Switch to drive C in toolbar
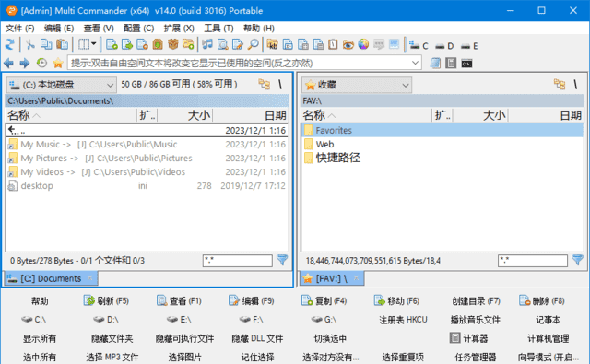590x364 pixels. coord(419,45)
